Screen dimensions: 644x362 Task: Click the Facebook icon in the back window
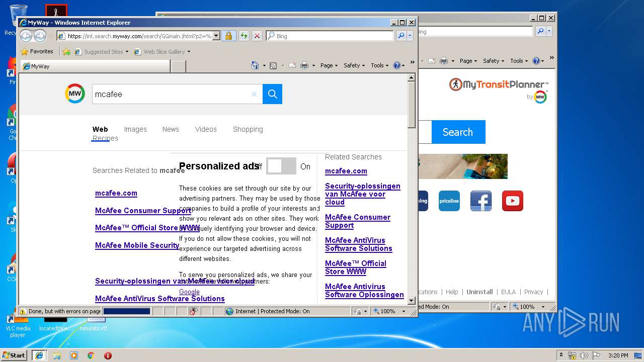(x=481, y=201)
